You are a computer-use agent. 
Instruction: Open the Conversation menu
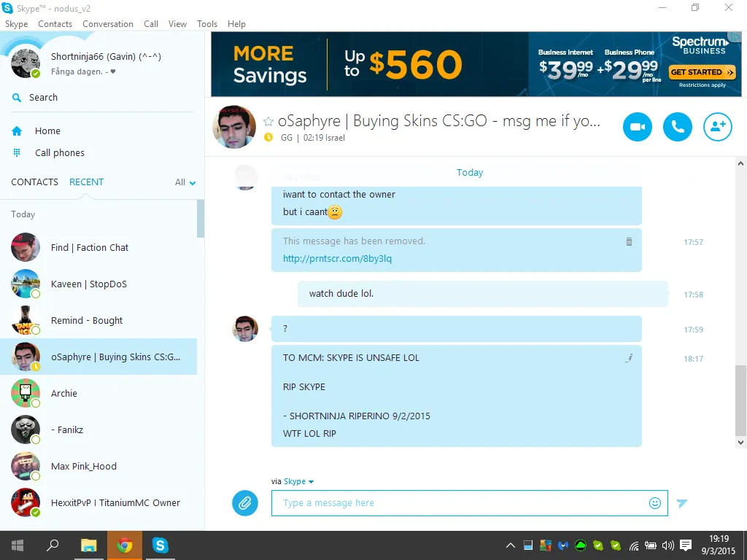(x=108, y=24)
